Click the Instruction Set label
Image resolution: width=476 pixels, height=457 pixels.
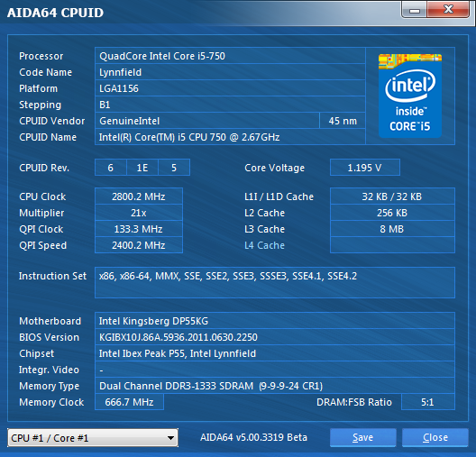(52, 276)
